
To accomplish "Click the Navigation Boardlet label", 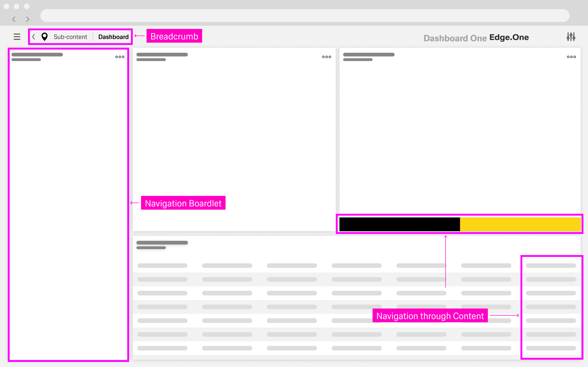I will [x=183, y=203].
